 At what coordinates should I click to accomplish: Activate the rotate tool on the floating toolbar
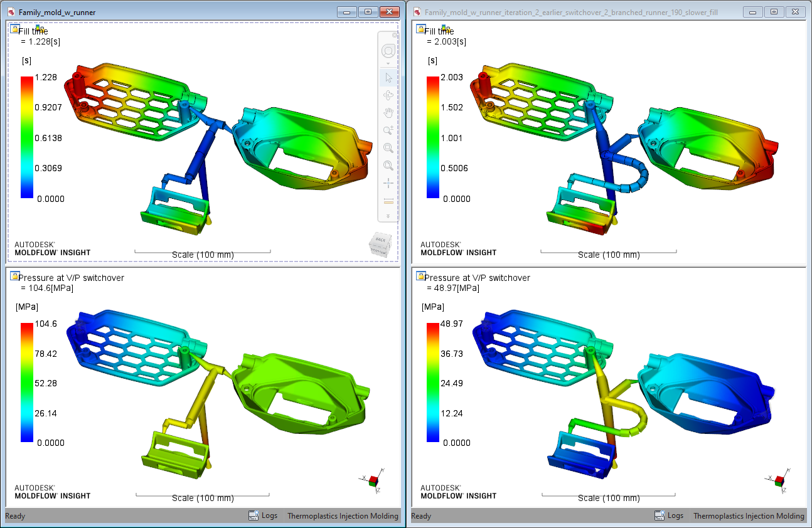coord(388,95)
